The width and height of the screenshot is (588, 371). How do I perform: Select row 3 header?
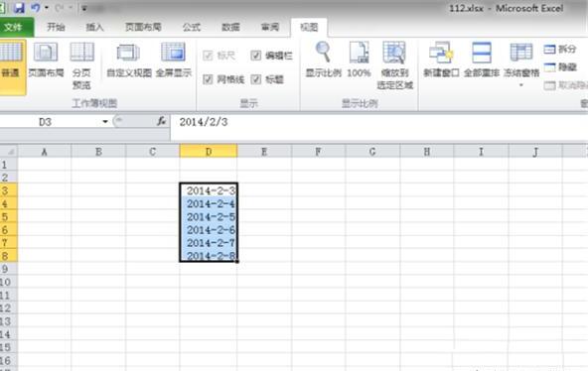coord(9,190)
